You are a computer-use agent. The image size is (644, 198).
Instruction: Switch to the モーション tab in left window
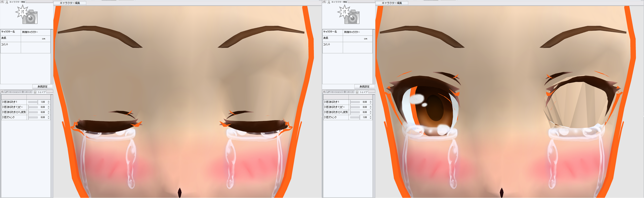[x=12, y=92]
